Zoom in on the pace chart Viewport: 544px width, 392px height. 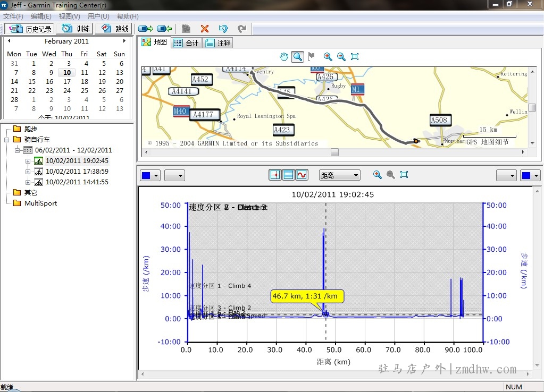pyautogui.click(x=377, y=175)
